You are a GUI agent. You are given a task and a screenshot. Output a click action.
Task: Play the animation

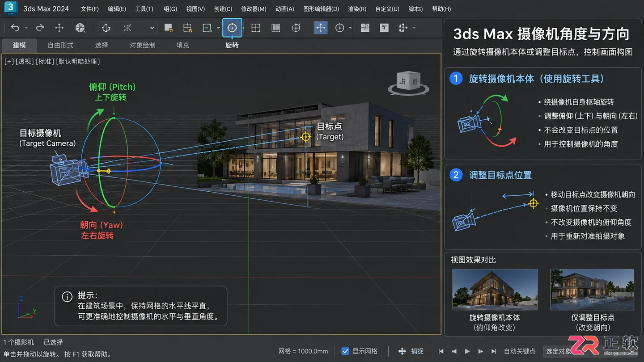point(467,351)
